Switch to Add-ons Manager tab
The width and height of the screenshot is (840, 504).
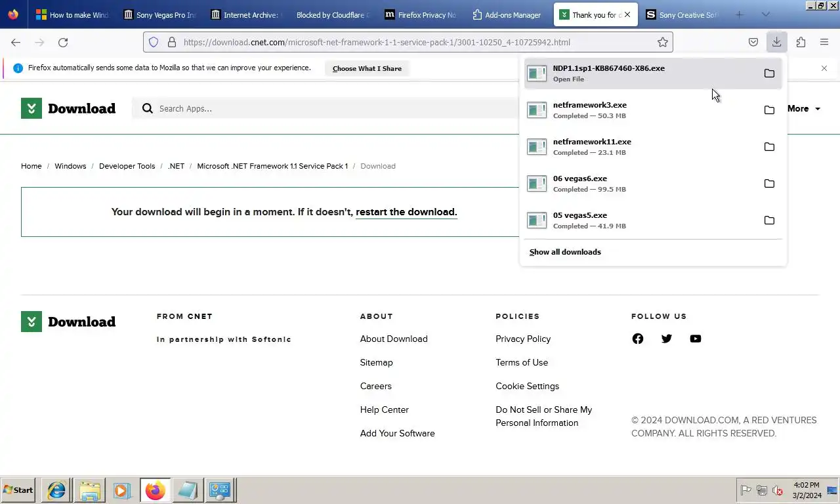coord(507,14)
